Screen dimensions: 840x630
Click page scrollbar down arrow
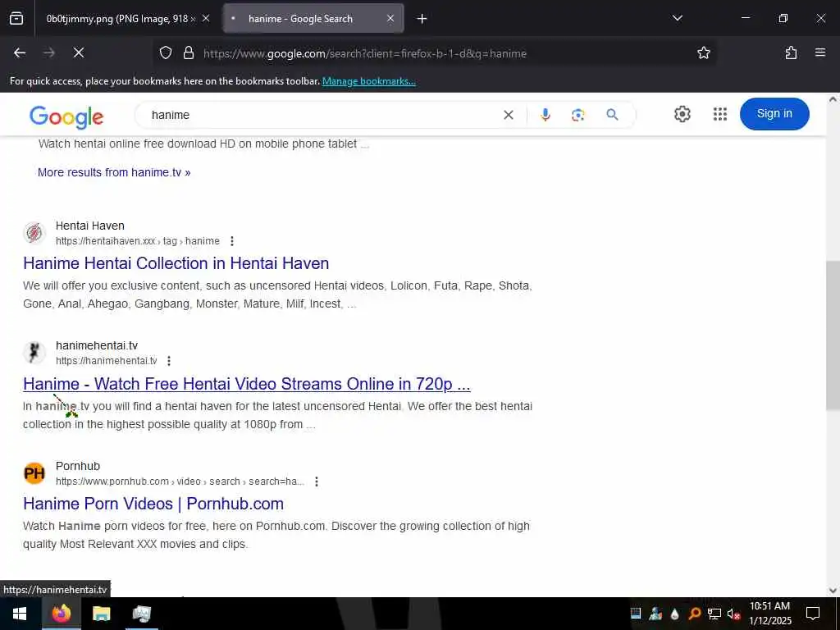point(833,591)
